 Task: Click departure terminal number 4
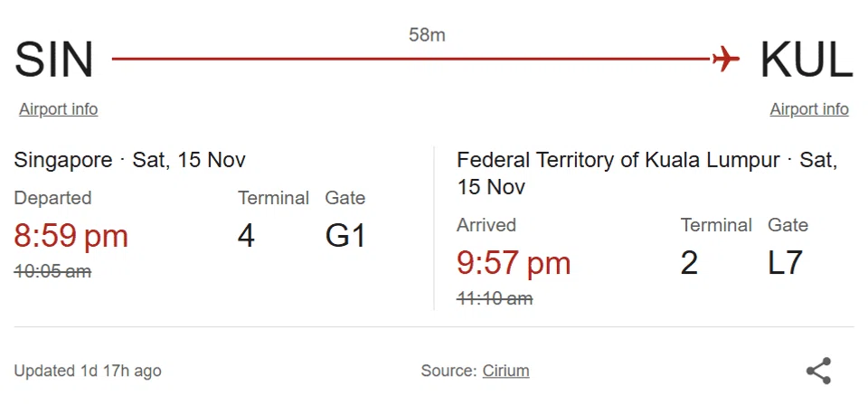pyautogui.click(x=246, y=237)
